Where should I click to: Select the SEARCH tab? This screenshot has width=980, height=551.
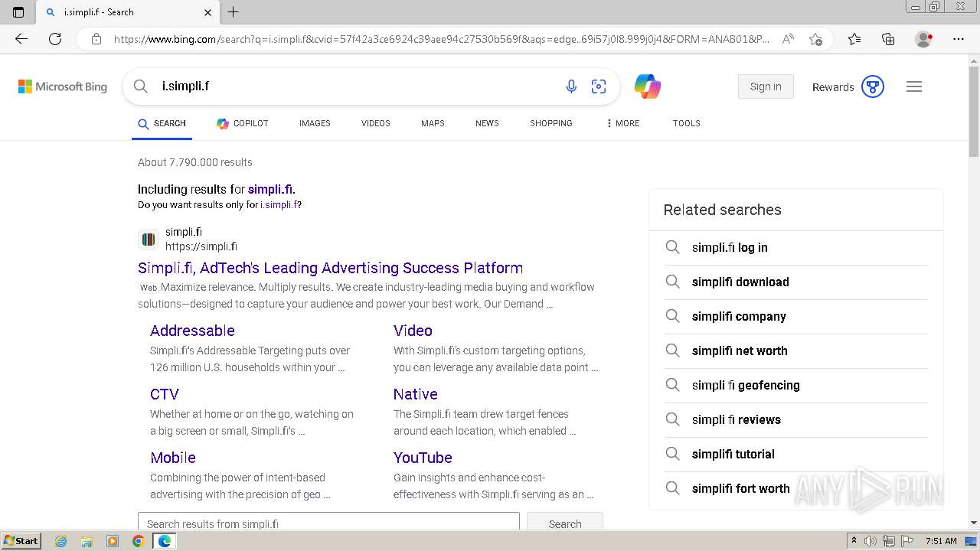pyautogui.click(x=162, y=123)
